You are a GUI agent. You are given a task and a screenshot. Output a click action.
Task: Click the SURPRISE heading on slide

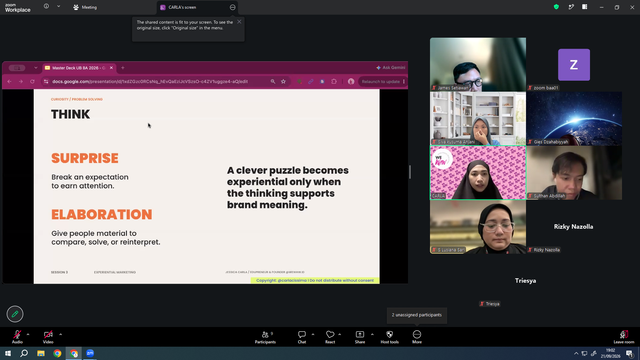(x=85, y=158)
